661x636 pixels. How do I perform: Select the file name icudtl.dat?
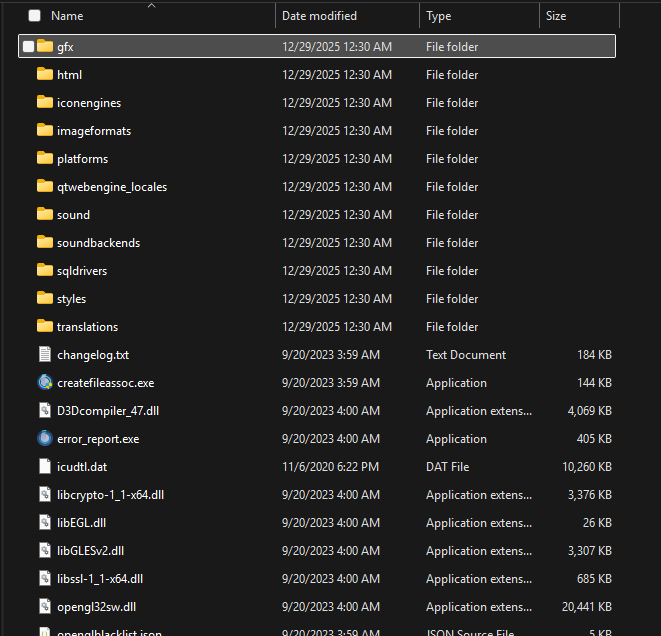click(82, 467)
